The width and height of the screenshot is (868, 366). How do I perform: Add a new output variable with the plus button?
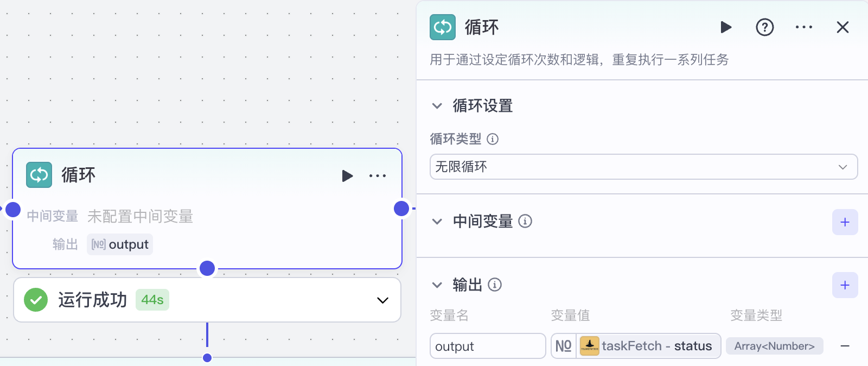845,285
